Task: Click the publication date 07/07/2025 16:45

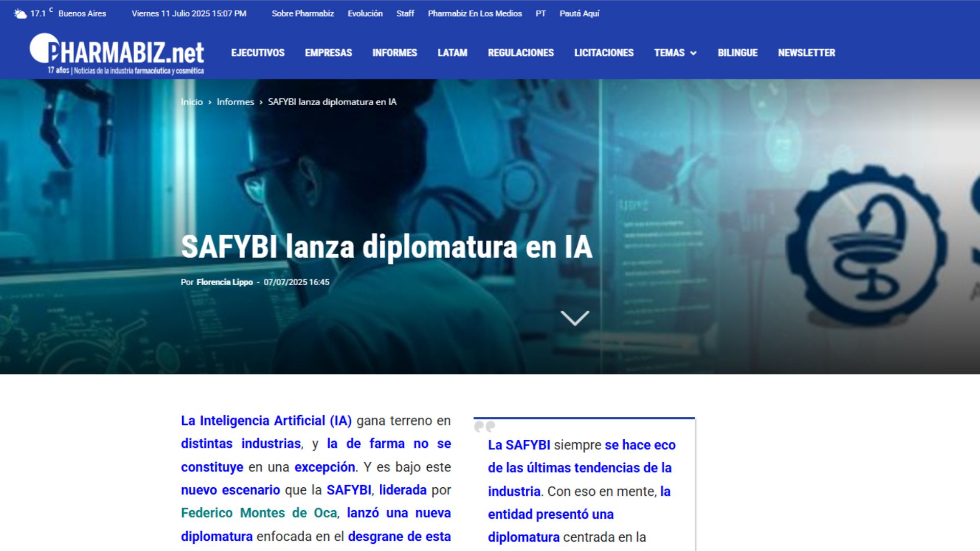Action: click(x=297, y=282)
